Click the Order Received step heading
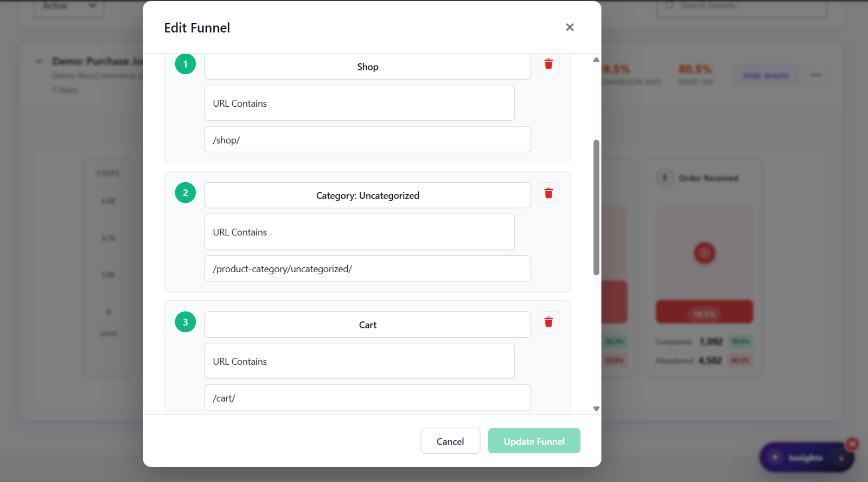 coord(708,178)
